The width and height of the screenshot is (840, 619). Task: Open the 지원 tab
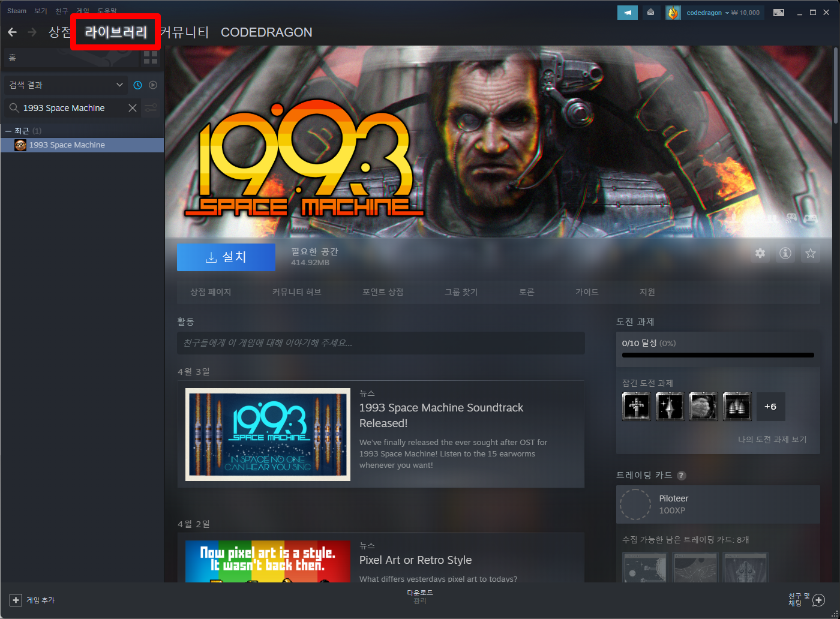(x=647, y=292)
